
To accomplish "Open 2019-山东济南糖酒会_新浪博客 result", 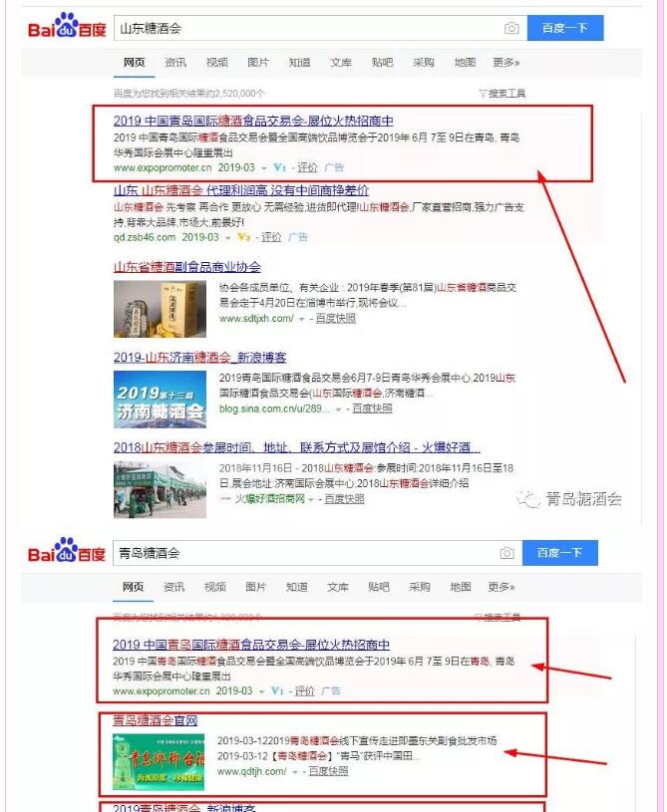I will [199, 357].
